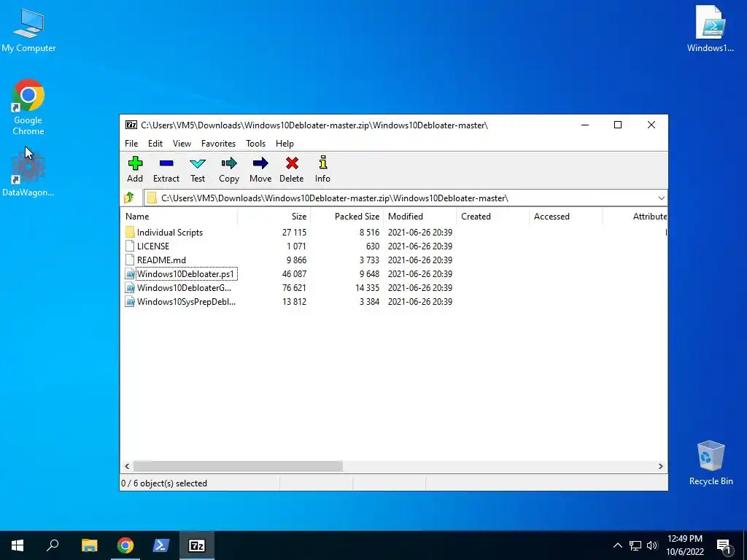Select the README.md file icon

pos(130,260)
